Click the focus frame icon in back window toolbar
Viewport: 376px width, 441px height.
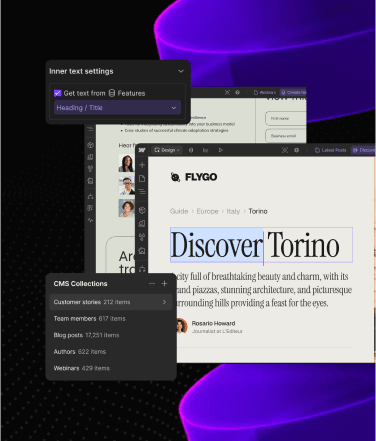click(x=227, y=92)
